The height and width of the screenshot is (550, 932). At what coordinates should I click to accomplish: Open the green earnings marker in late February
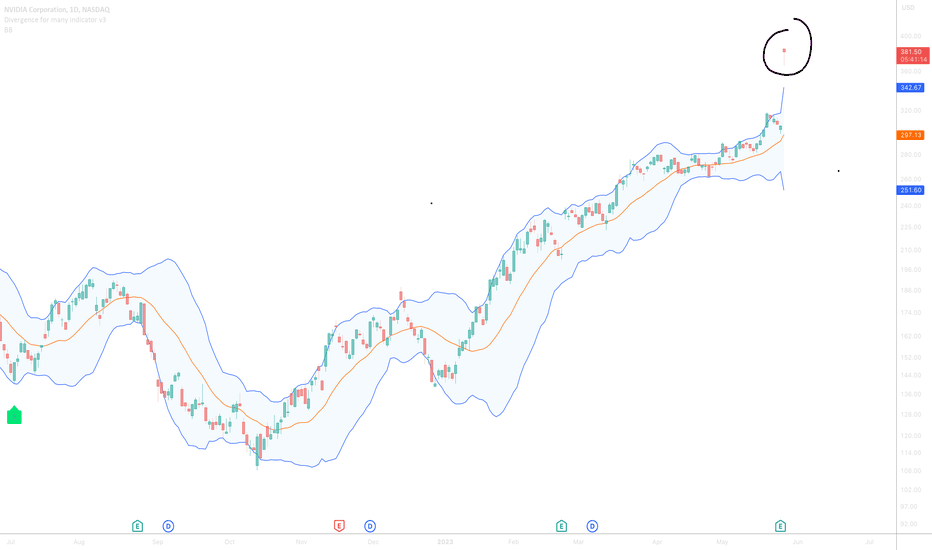561,526
